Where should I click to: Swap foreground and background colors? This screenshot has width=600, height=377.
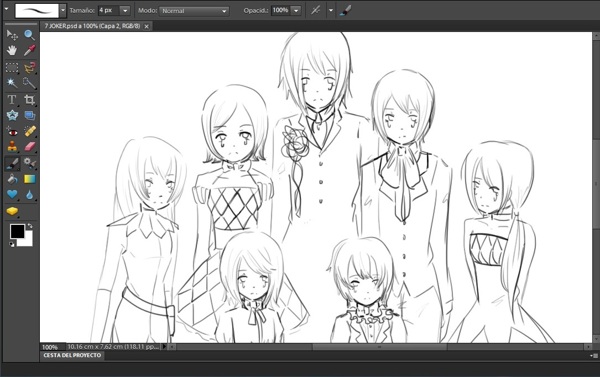(30, 226)
